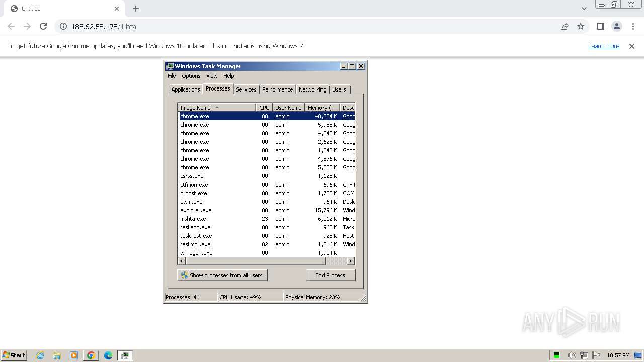Dismiss the Chrome update notification bar

(x=632, y=46)
